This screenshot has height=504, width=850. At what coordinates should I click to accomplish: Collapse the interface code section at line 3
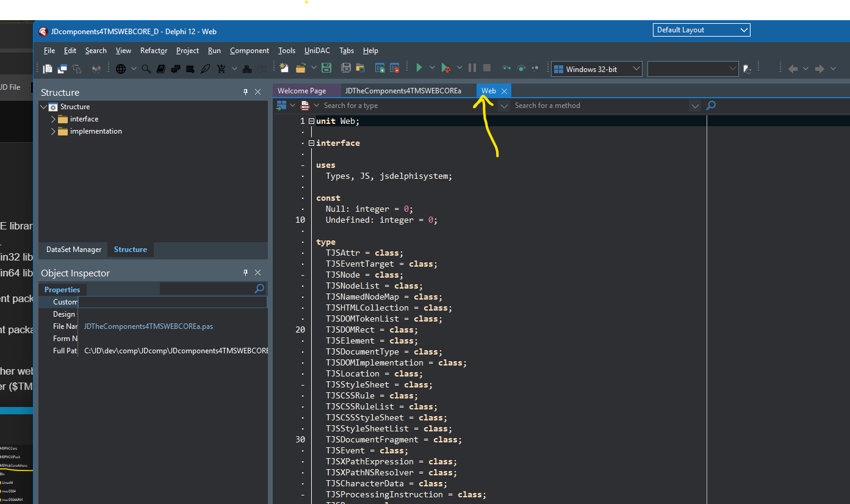311,143
